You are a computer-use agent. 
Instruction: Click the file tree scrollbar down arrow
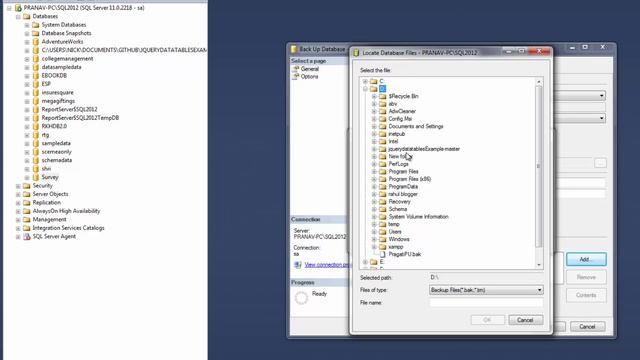pos(539,265)
